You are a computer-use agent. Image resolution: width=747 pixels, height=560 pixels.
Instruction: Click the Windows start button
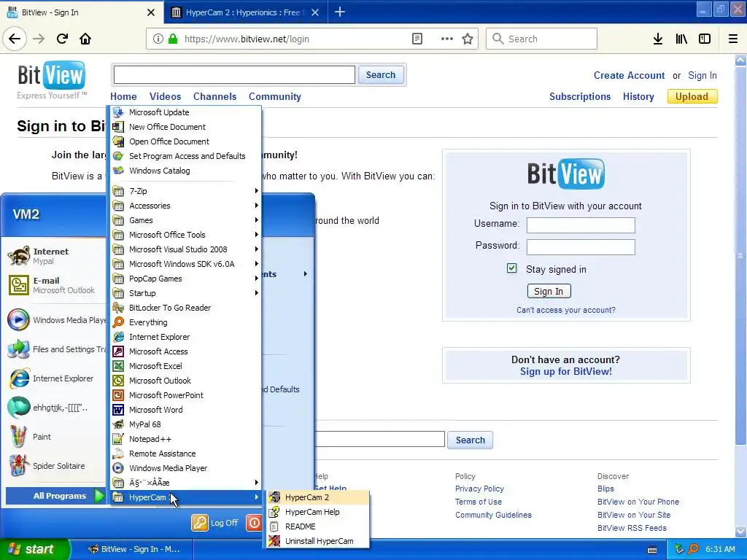[34, 549]
